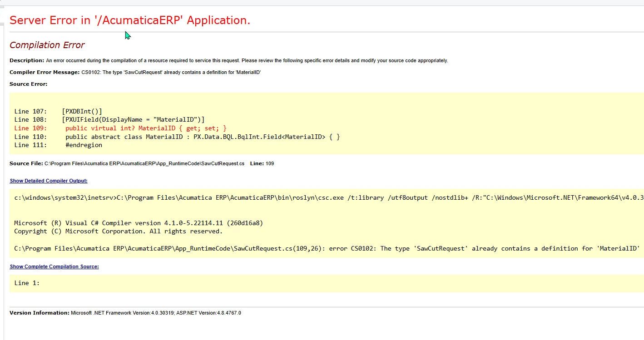This screenshot has height=340, width=644.
Task: Click the 'Compilation Error' subheading
Action: click(47, 45)
